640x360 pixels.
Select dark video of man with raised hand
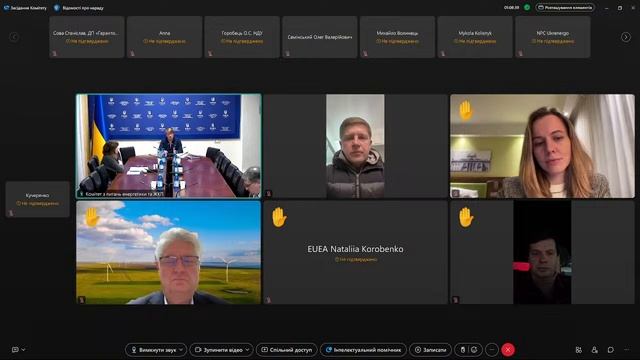[x=542, y=252]
